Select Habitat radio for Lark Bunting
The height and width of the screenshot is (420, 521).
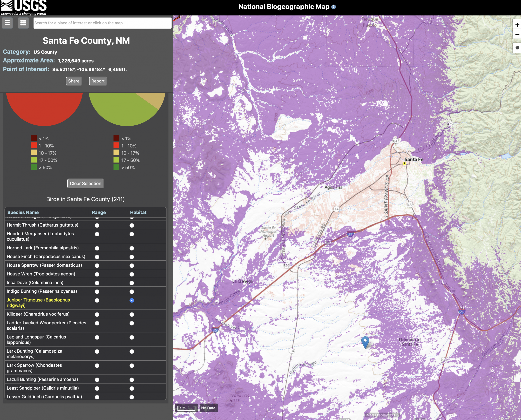[132, 351]
